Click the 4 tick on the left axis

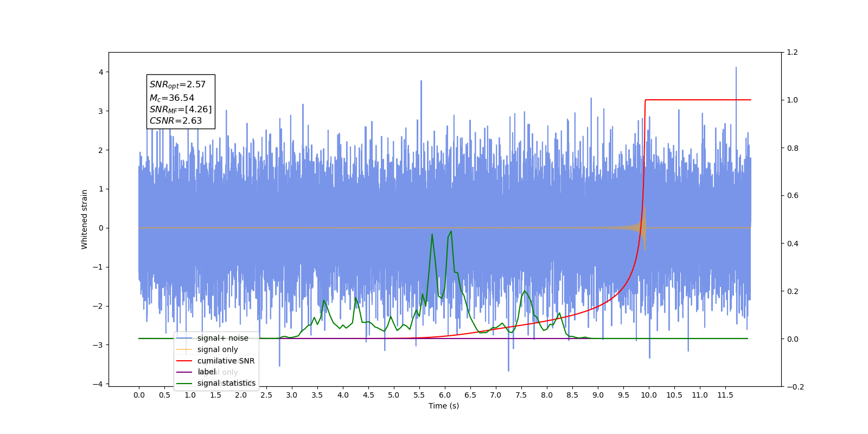(x=101, y=72)
